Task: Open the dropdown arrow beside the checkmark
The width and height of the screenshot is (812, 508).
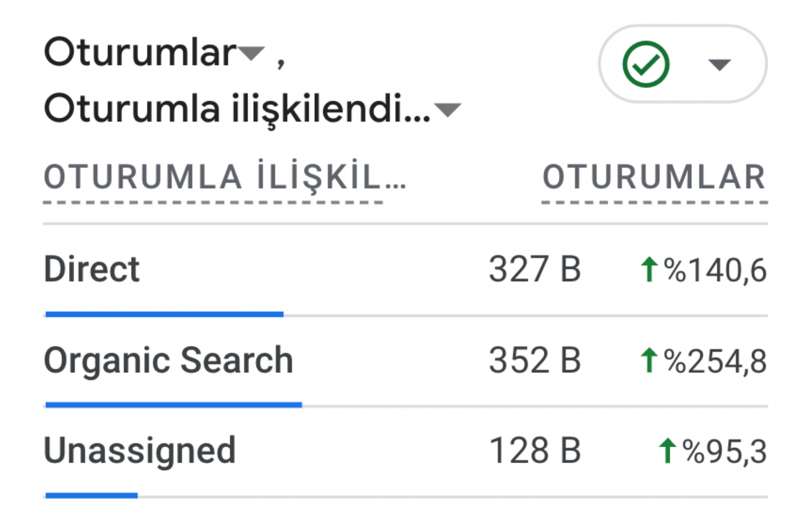Action: pyautogui.click(x=719, y=64)
